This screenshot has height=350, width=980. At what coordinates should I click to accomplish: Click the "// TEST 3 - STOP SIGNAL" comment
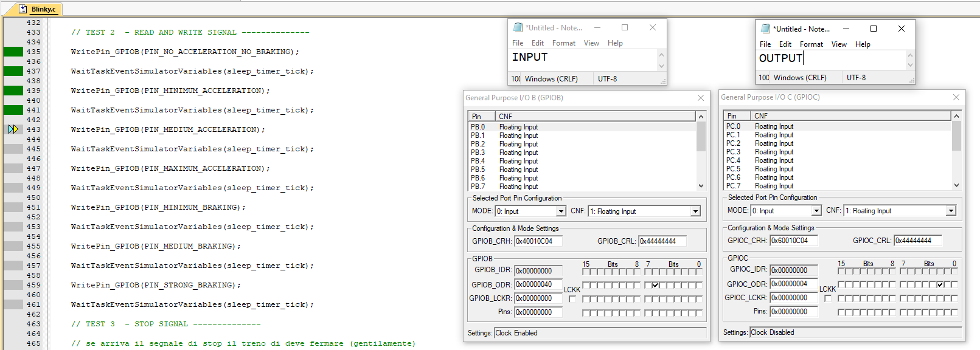[x=165, y=324]
